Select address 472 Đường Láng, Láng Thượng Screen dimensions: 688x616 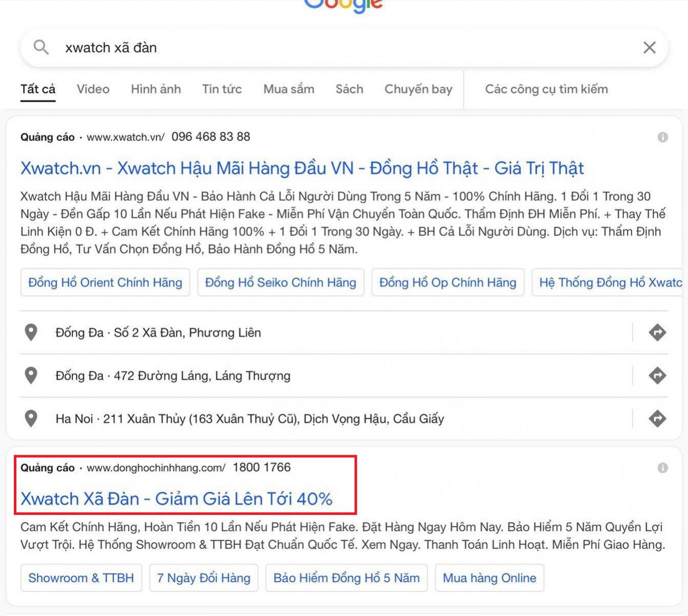point(173,376)
